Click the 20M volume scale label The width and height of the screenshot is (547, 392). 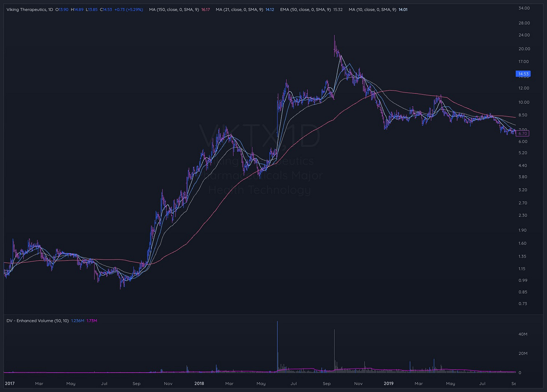click(x=523, y=353)
